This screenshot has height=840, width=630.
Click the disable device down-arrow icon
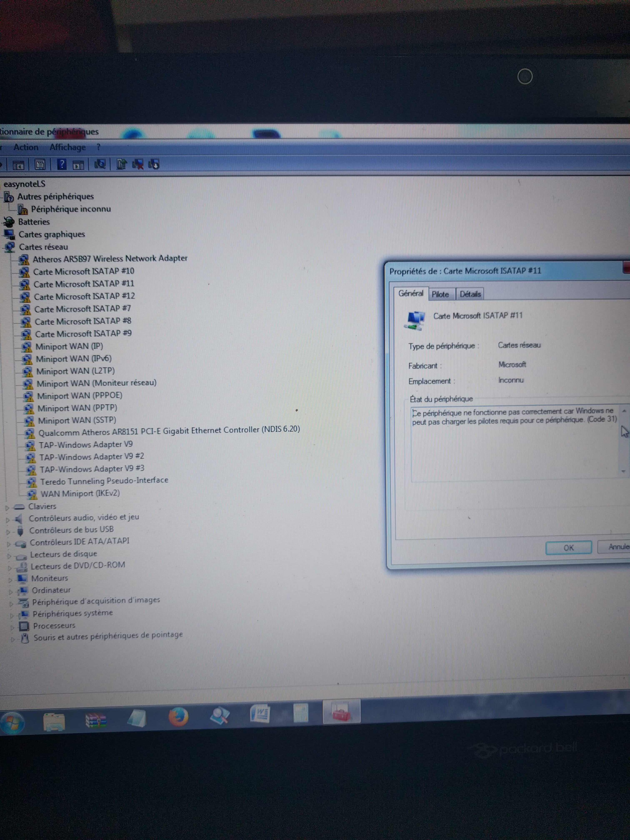(154, 164)
